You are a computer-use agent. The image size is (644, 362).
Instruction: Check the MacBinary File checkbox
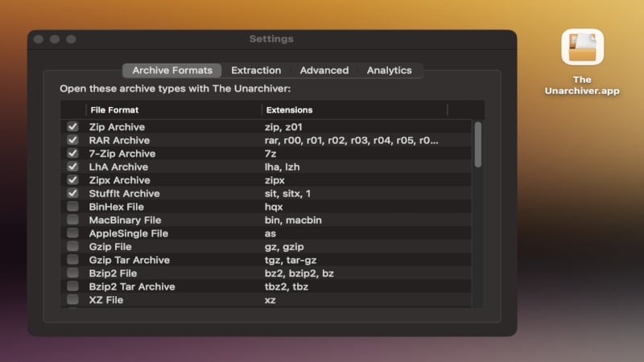[72, 220]
